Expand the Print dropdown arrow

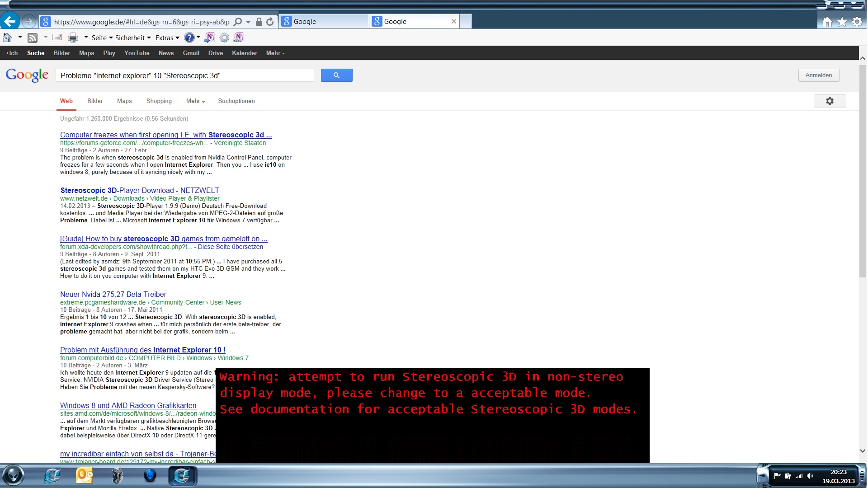[86, 38]
